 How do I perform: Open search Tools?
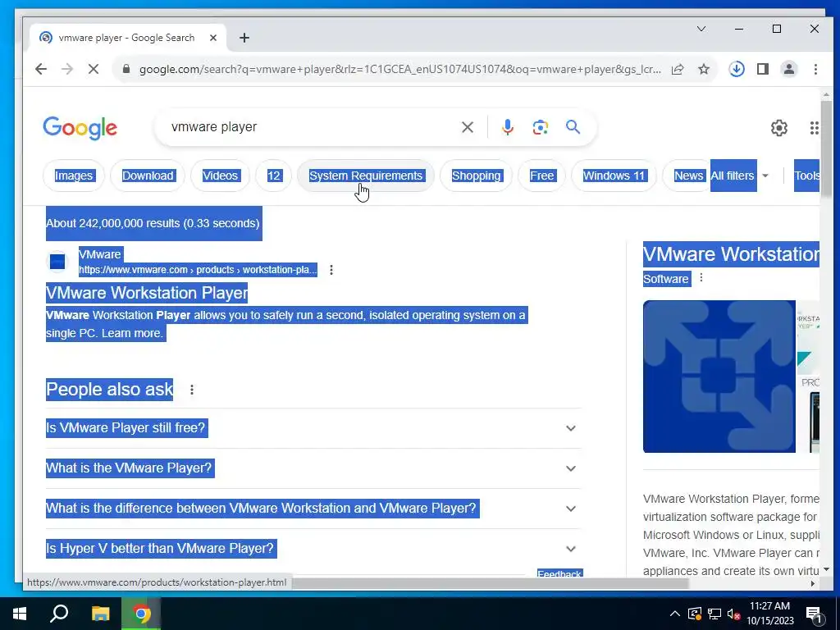tap(807, 176)
